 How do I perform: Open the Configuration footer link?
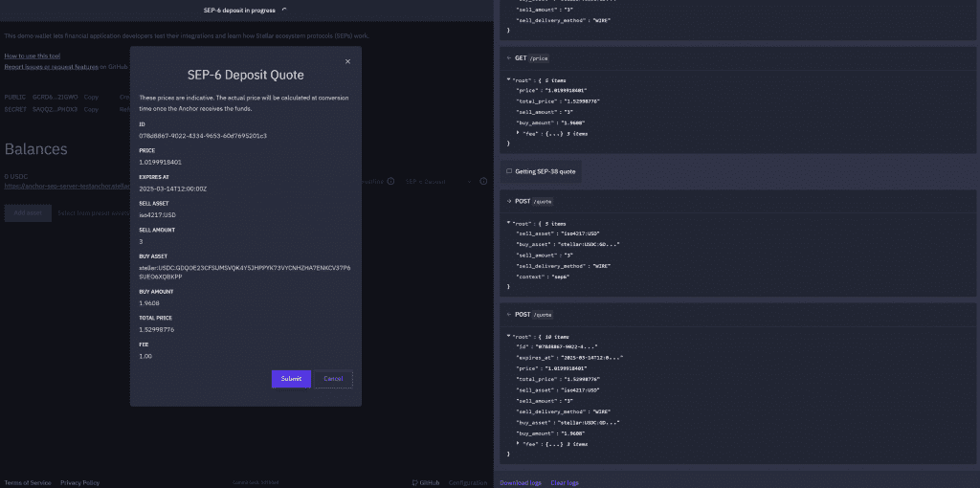pos(468,482)
